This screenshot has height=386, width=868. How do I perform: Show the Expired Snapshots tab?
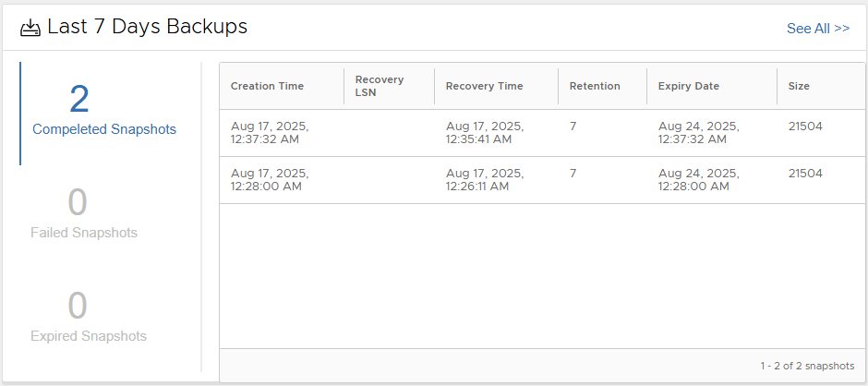(89, 336)
